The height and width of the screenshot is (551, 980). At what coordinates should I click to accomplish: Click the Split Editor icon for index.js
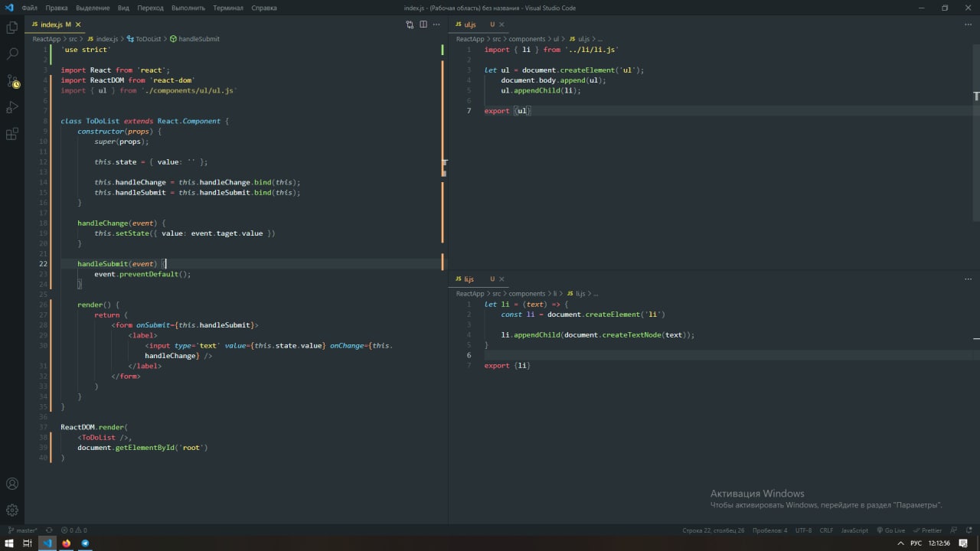pyautogui.click(x=423, y=24)
